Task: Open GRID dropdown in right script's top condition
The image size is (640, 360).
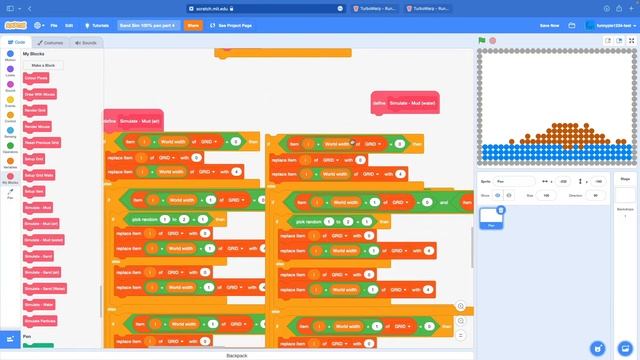Action: tap(373, 144)
